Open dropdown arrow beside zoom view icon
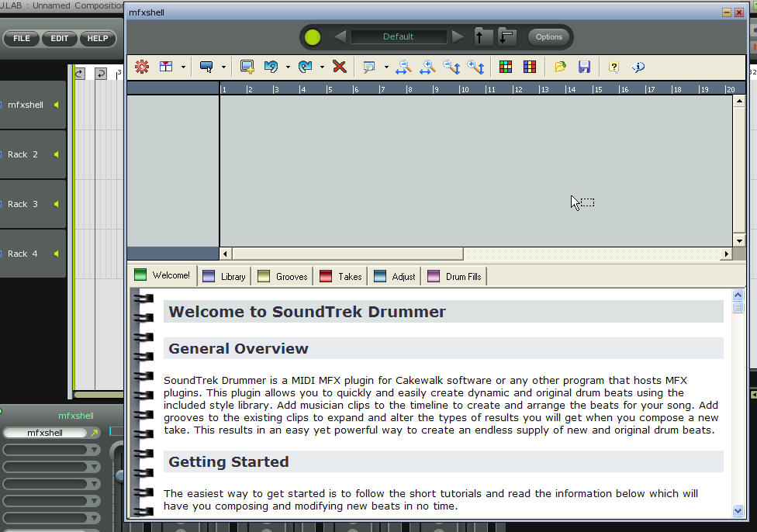The image size is (757, 532). (386, 67)
